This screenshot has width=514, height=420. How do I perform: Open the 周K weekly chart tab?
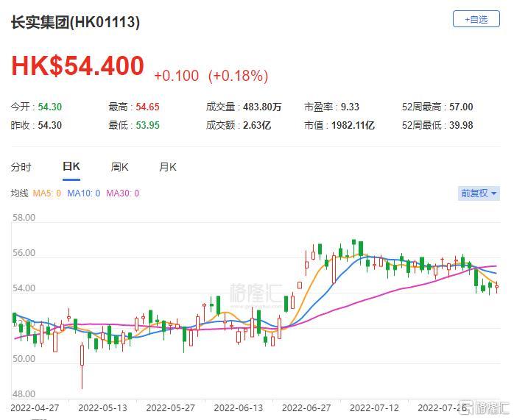tap(119, 167)
